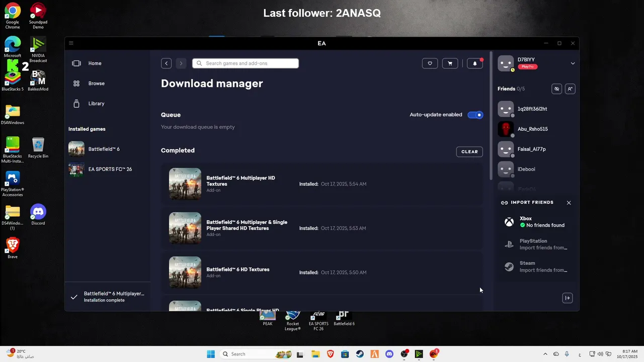Screen dimensions: 644x362
Task: Open Recycle Bin
Action: [x=38, y=148]
